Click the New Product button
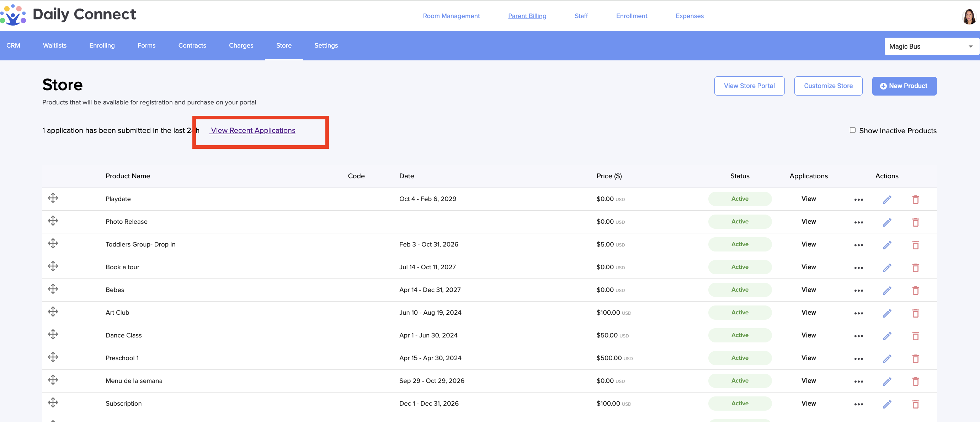The height and width of the screenshot is (422, 980). tap(904, 86)
